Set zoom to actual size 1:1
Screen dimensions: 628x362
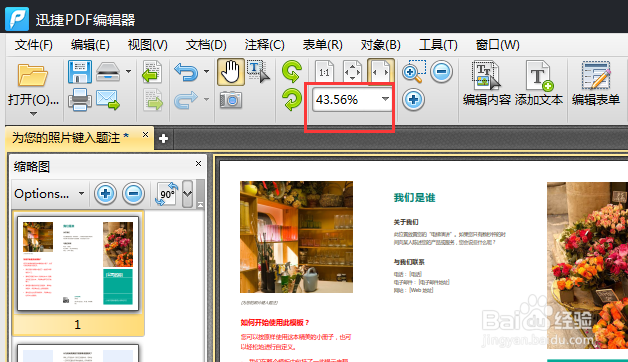coord(324,71)
